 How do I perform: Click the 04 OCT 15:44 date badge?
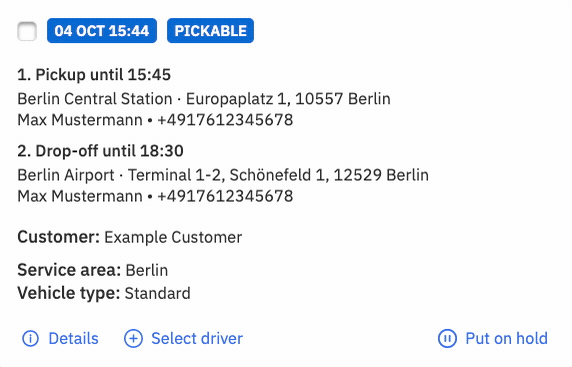pyautogui.click(x=102, y=31)
